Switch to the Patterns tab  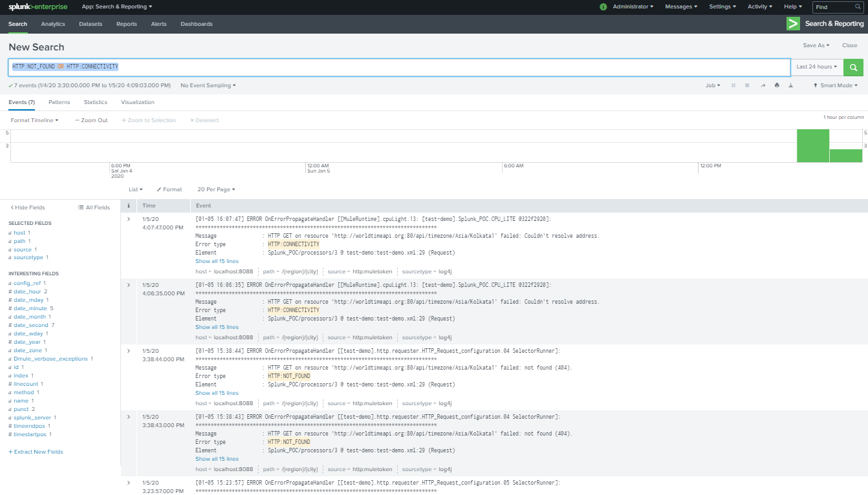click(x=60, y=102)
